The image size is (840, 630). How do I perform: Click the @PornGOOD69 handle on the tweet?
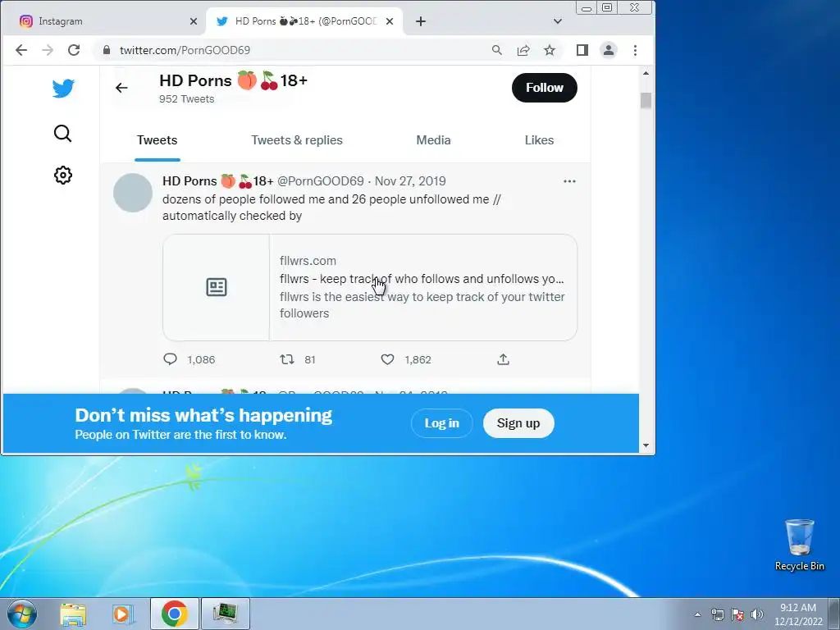pyautogui.click(x=321, y=181)
